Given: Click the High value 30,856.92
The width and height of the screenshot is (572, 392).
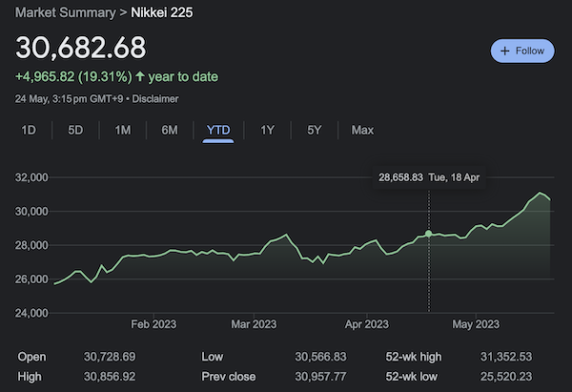Looking at the screenshot, I should coord(110,377).
